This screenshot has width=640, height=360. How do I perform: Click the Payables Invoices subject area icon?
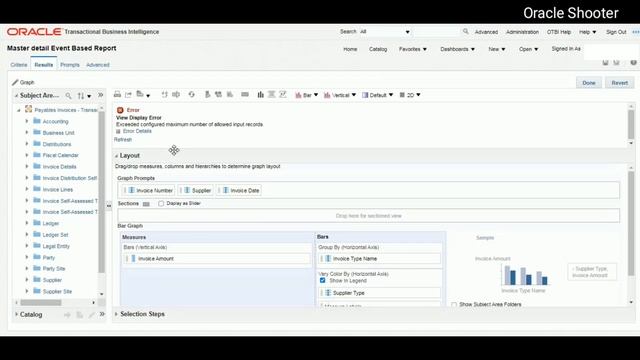pyautogui.click(x=29, y=109)
